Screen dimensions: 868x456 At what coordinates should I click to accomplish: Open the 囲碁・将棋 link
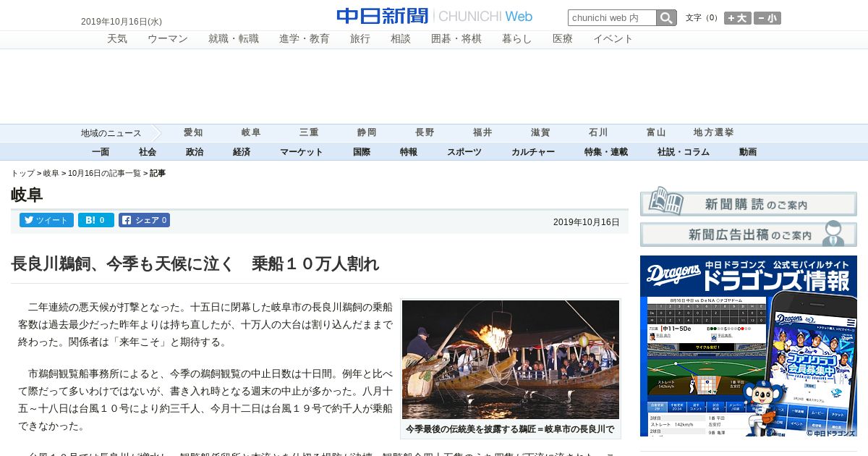pyautogui.click(x=456, y=39)
